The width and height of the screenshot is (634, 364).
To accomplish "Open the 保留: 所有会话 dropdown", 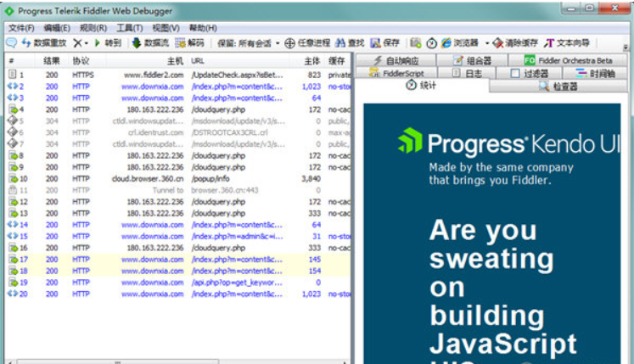I will click(249, 43).
